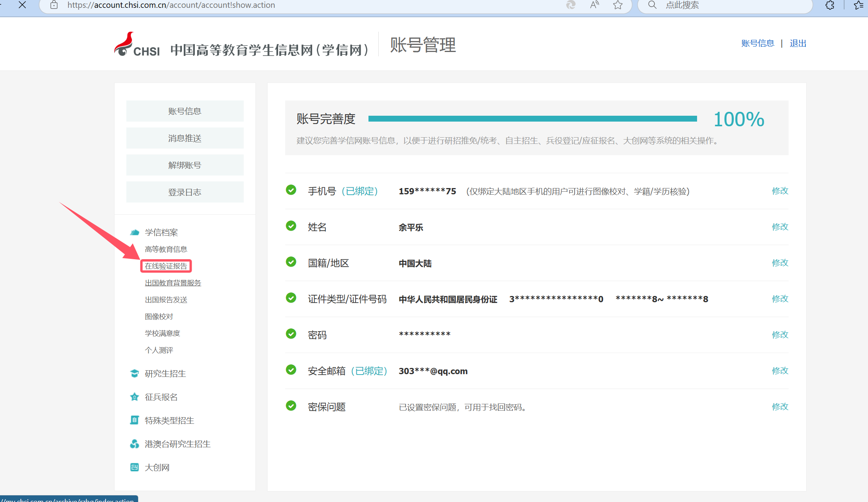The height and width of the screenshot is (502, 868).
Task: Click green checkmark beside 姓名
Action: pos(291,226)
